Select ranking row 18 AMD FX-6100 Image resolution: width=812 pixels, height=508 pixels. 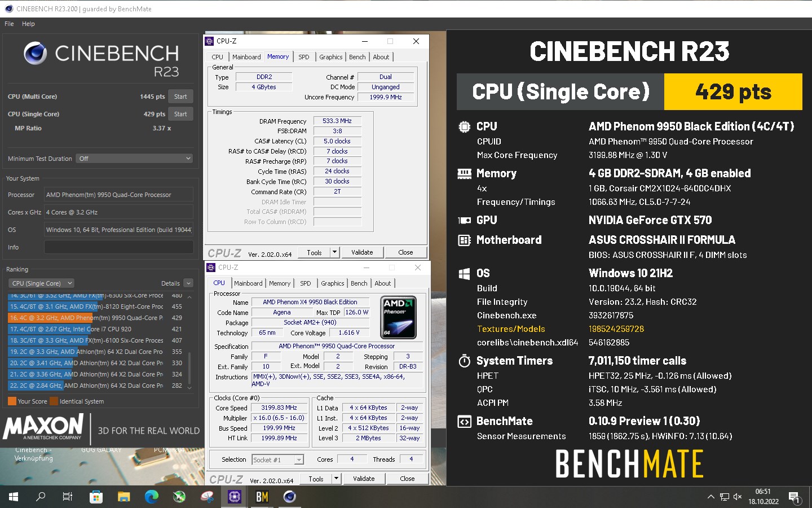coord(95,340)
